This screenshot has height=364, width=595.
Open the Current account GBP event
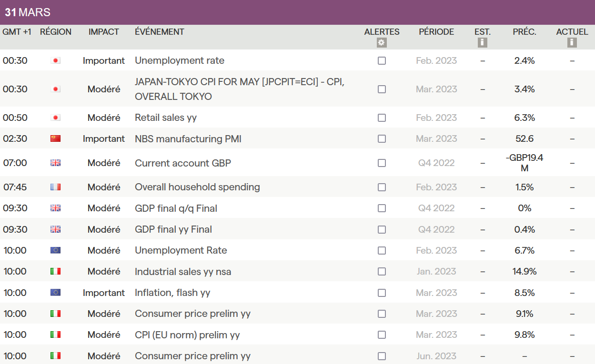pos(183,163)
